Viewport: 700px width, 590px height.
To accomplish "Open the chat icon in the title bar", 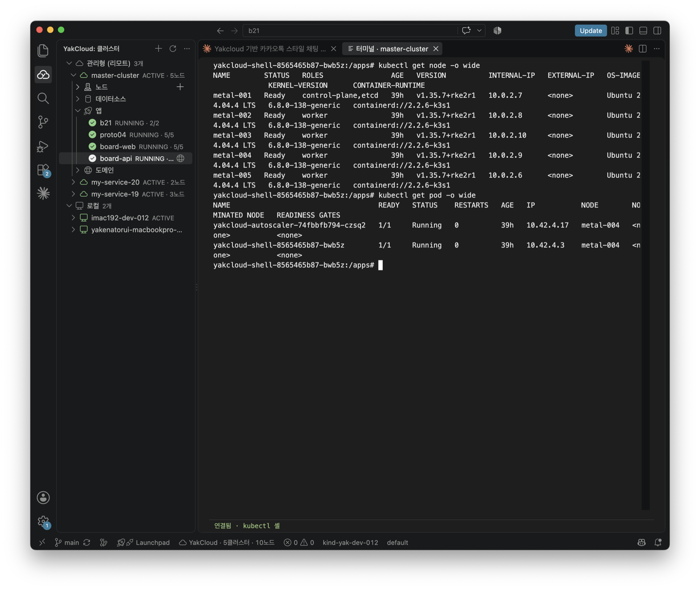I will click(466, 30).
